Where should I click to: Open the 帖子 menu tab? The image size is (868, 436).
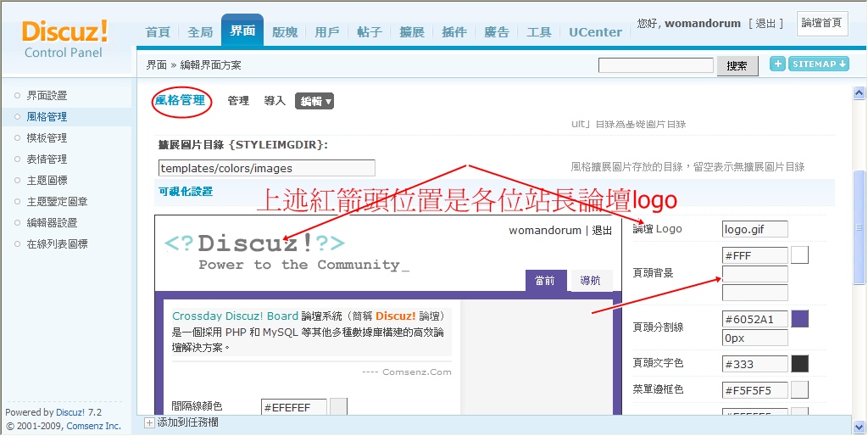click(x=370, y=32)
